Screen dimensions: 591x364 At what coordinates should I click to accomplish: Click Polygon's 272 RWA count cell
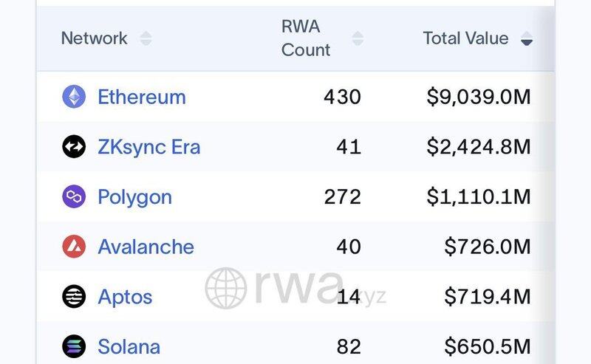pos(342,197)
